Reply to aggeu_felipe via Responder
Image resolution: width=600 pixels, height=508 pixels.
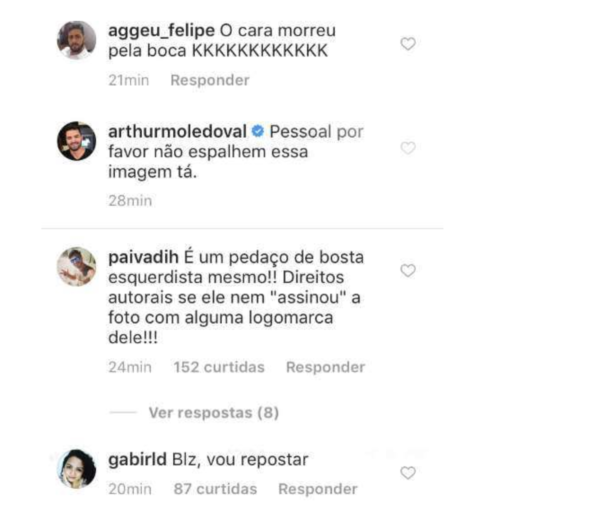210,80
